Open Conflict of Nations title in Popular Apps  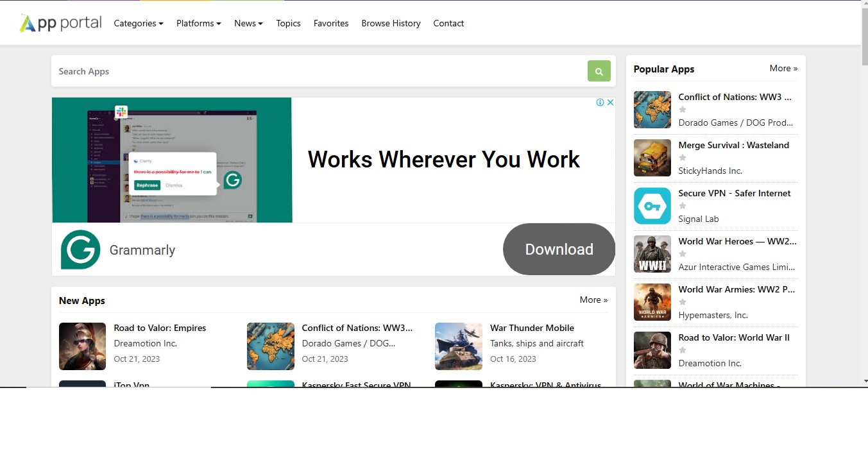tap(735, 97)
